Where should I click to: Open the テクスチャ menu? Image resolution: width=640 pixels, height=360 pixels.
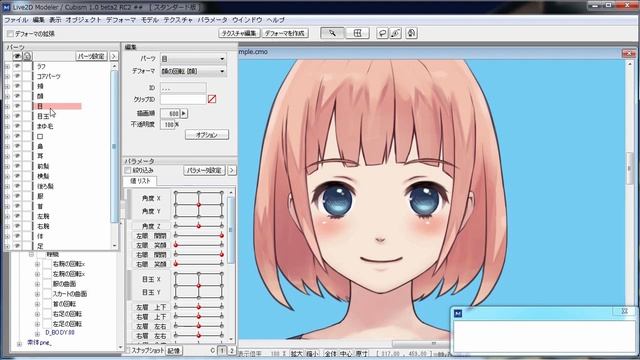click(178, 20)
